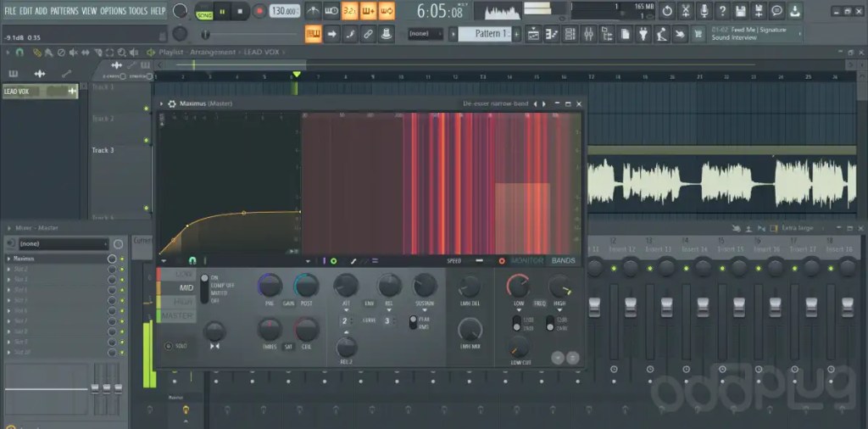Viewport: 868px width, 429px height.
Task: Open the SUSTAIN dropdown arrow
Action: coord(425,310)
